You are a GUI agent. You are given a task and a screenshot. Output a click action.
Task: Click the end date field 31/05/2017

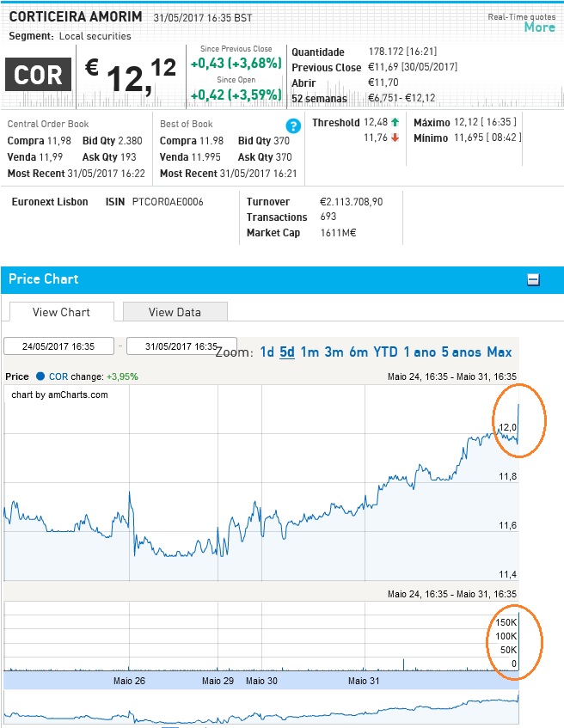[x=181, y=346]
